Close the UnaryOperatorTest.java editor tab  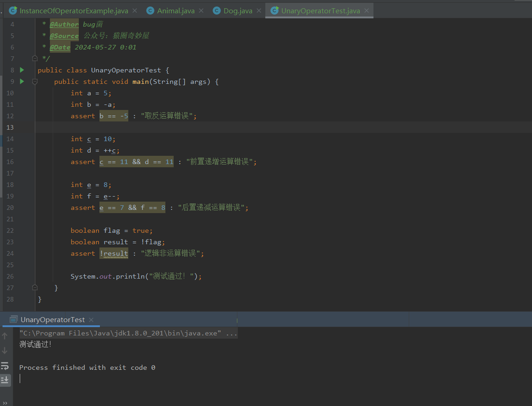(367, 11)
